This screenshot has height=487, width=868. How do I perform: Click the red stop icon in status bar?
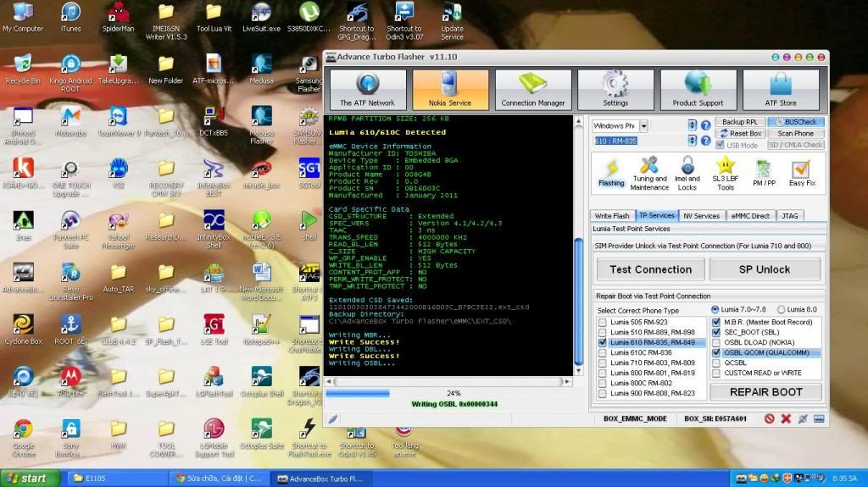(x=770, y=419)
